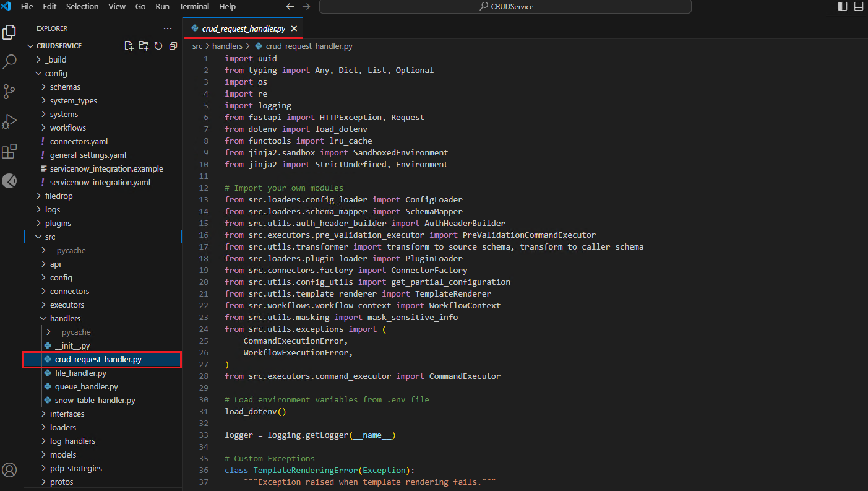Open the Edit menu

[49, 6]
